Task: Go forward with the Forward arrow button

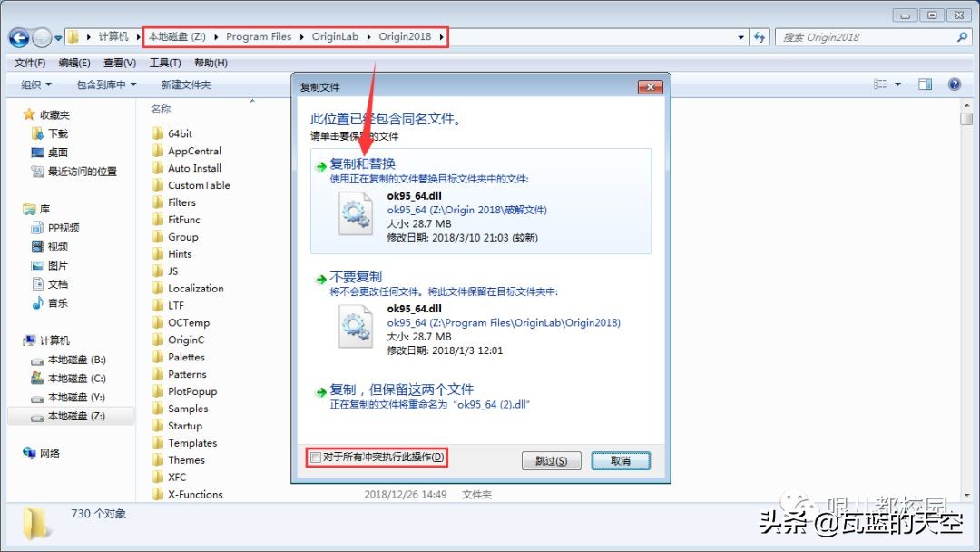Action: (41, 37)
